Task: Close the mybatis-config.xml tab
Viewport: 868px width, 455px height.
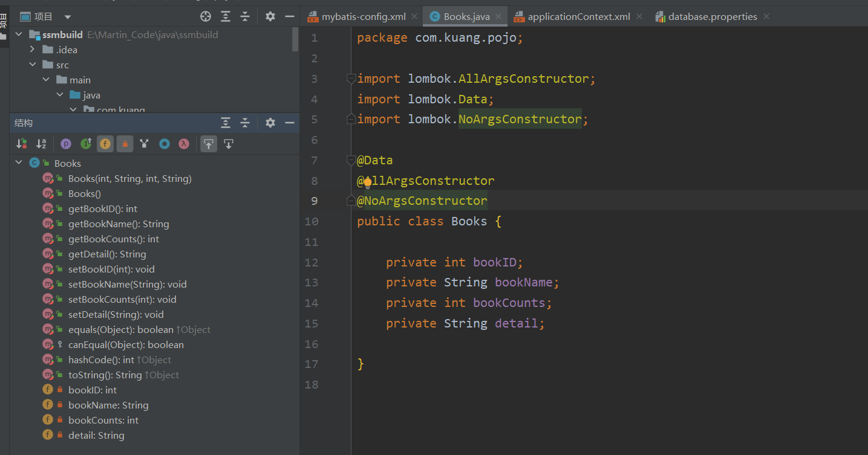Action: coord(415,16)
